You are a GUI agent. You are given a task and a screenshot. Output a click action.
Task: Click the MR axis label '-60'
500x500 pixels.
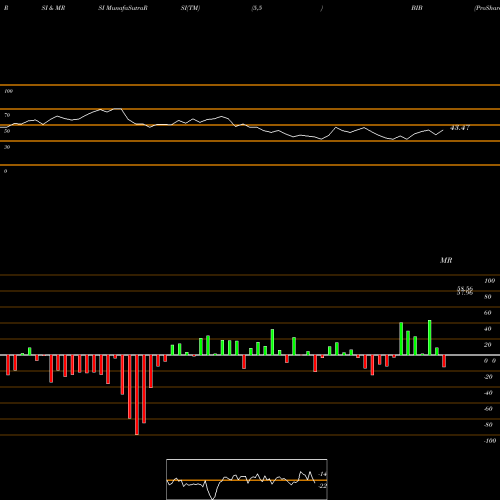tap(488, 409)
